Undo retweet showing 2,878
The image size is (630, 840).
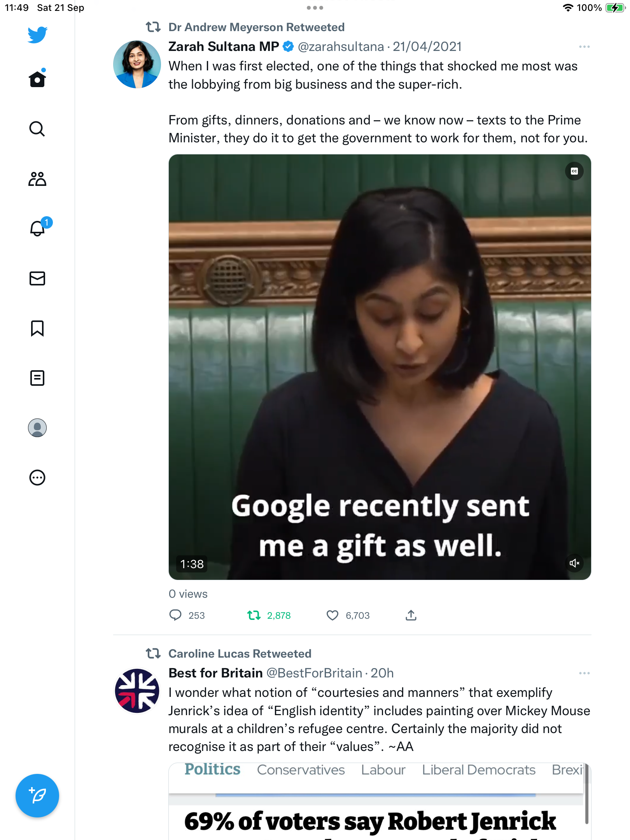tap(269, 615)
